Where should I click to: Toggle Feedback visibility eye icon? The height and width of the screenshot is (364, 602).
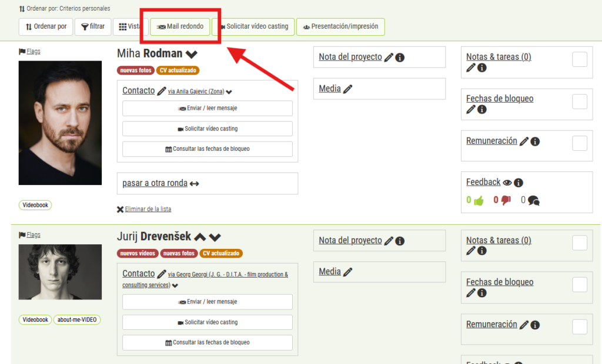tap(507, 183)
